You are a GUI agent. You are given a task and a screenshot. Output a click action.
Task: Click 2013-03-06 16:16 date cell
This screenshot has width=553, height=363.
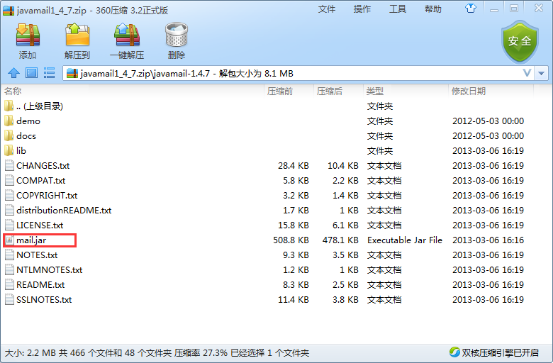(488, 240)
